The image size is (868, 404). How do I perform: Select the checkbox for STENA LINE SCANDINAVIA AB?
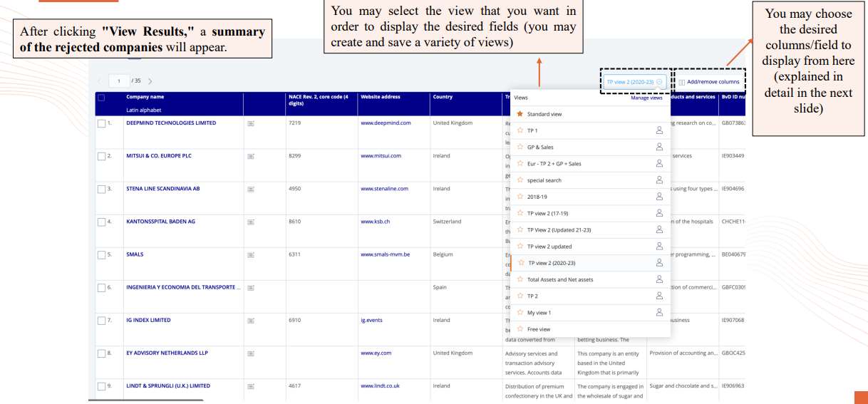(x=100, y=189)
